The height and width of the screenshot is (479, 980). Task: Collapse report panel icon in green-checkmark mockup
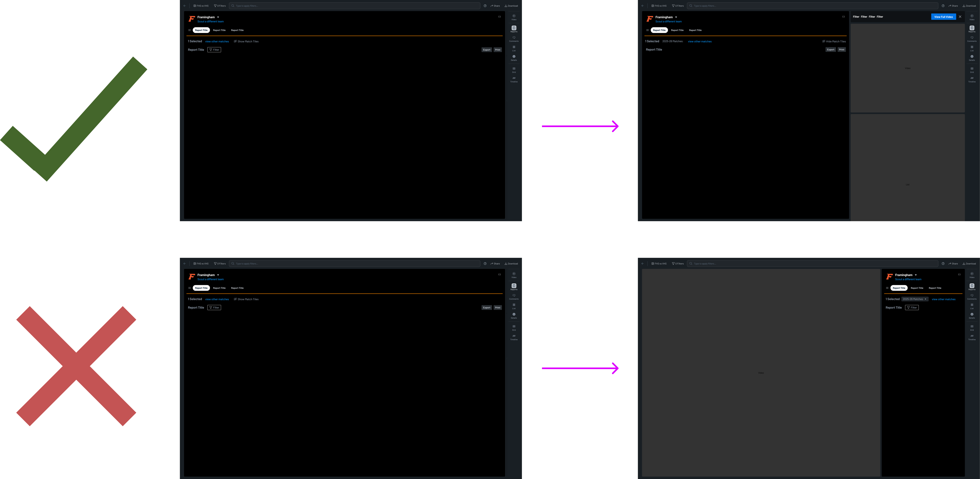pyautogui.click(x=500, y=17)
